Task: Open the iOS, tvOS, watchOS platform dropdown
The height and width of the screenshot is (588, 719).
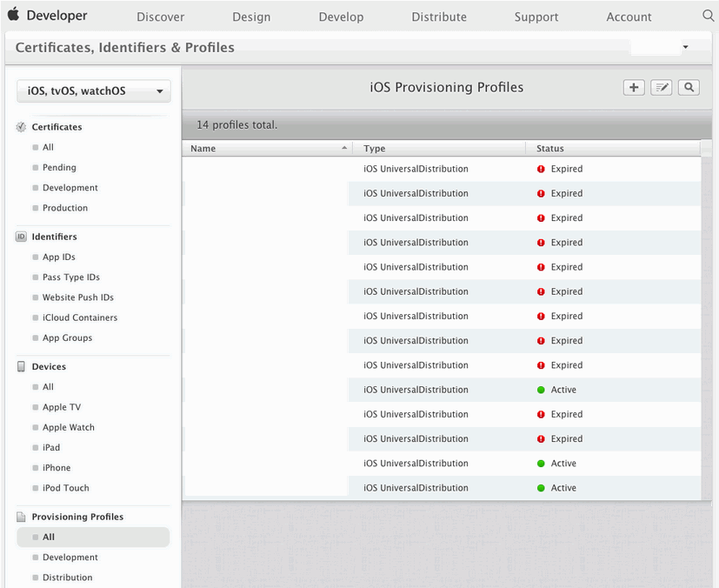Action: [94, 90]
